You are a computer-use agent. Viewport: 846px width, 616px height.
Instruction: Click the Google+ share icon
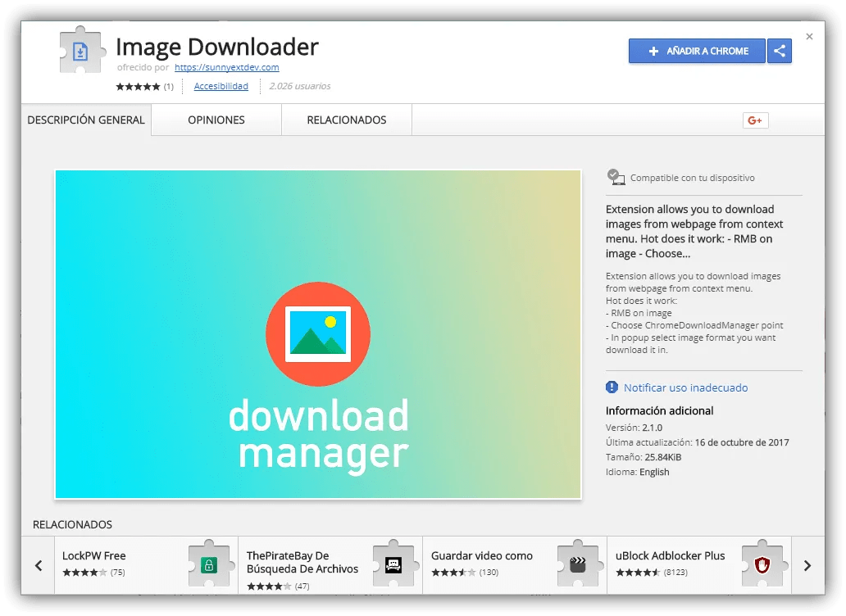point(754,120)
